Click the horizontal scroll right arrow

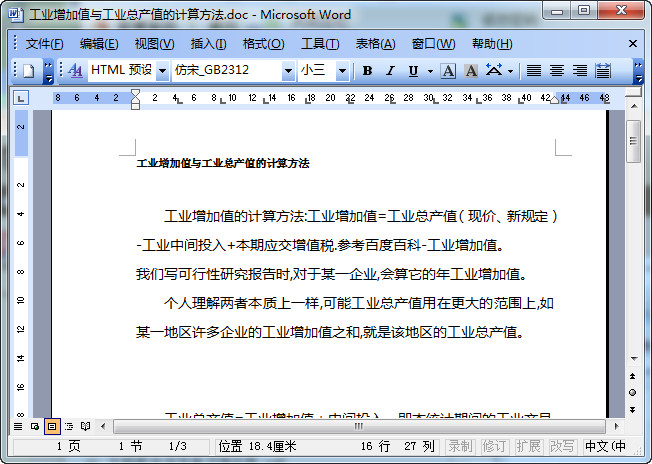coord(616,426)
